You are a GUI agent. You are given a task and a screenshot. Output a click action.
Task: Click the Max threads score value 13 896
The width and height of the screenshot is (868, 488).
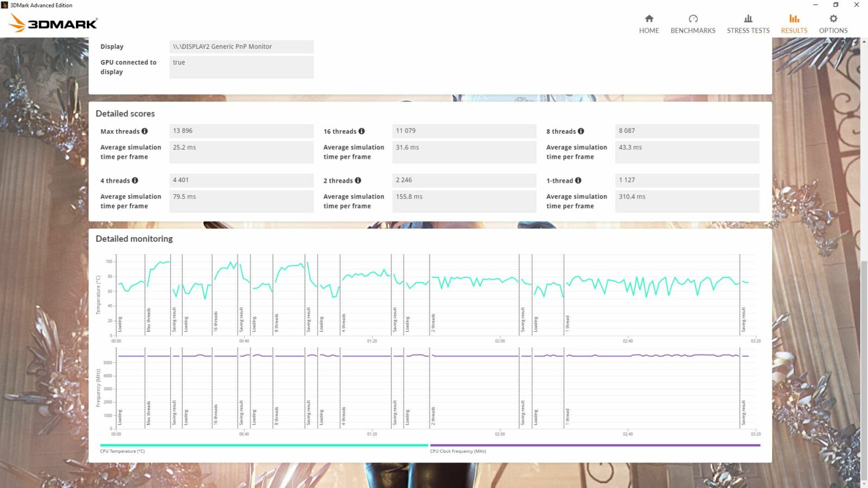241,131
